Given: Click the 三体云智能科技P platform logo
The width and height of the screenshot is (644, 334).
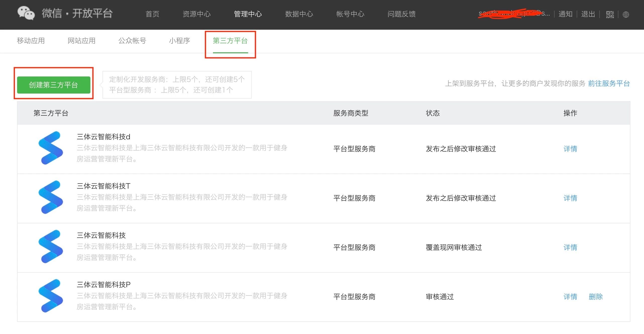Looking at the screenshot, I should pos(51,296).
